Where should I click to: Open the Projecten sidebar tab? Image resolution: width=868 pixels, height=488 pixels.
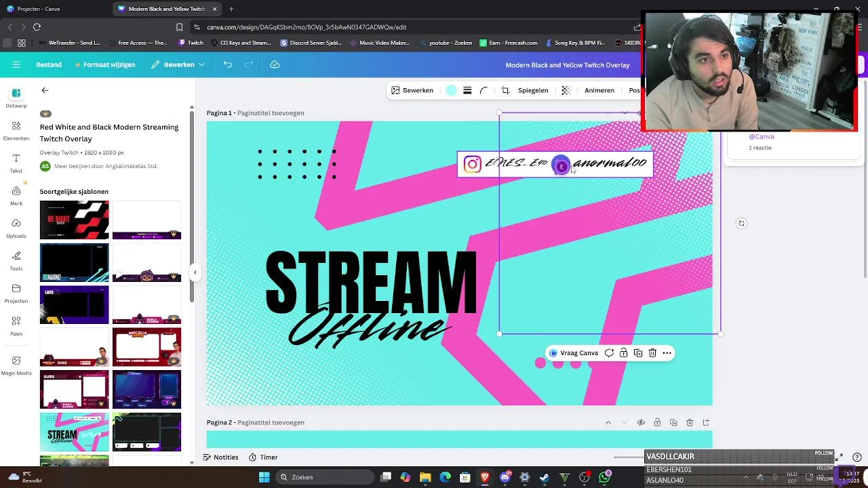pos(16,293)
